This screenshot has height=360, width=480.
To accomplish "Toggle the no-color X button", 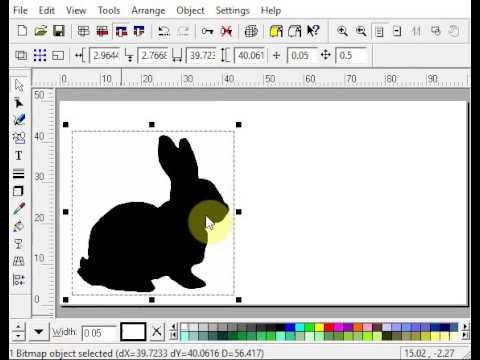I will click(157, 332).
